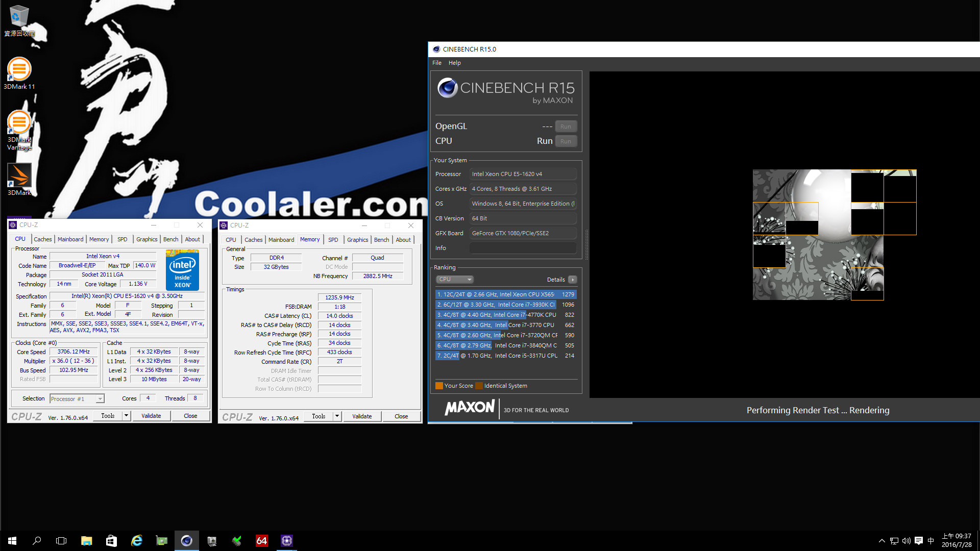The width and height of the screenshot is (980, 551).
Task: Run the OpenGL test
Action: [566, 127]
